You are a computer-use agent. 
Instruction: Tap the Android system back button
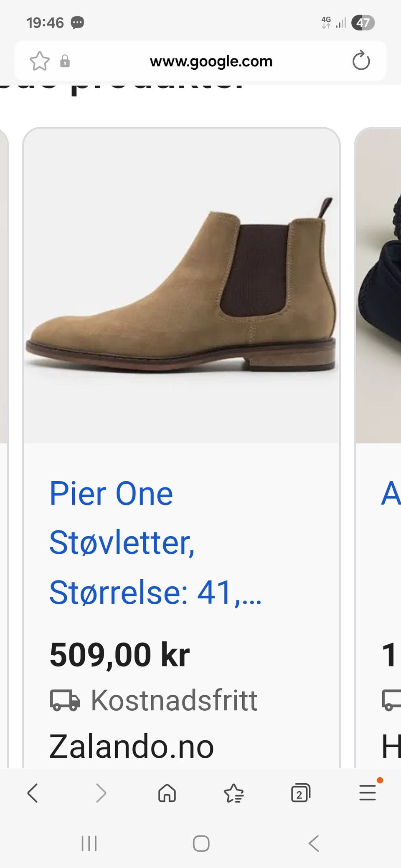(314, 843)
